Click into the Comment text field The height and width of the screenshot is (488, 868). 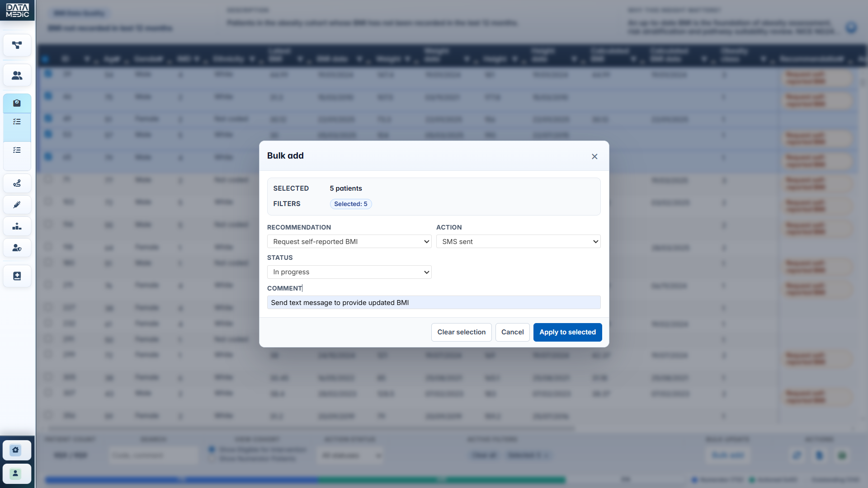pos(434,302)
